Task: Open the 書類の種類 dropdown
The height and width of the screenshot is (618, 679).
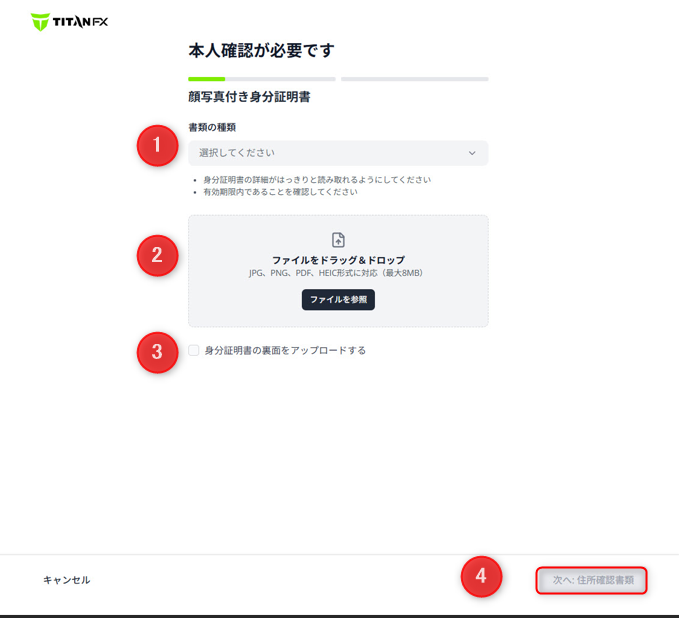Action: click(338, 153)
